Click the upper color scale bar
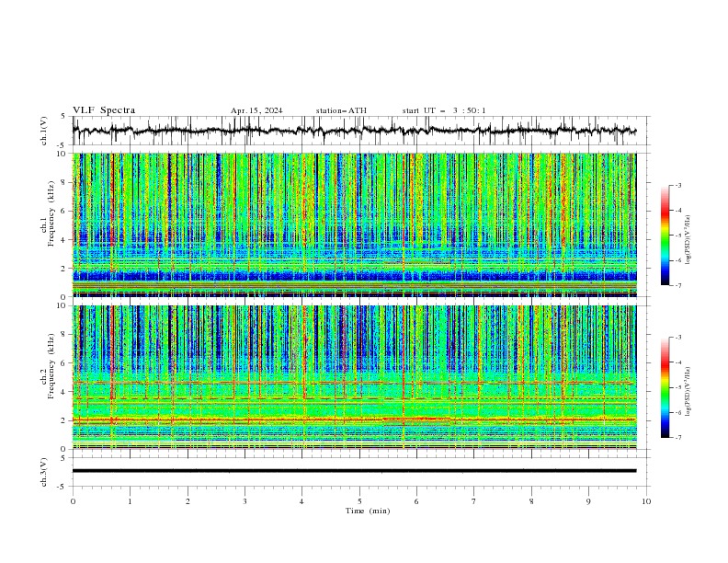Viewport: 728px width, 563px height. [x=665, y=236]
